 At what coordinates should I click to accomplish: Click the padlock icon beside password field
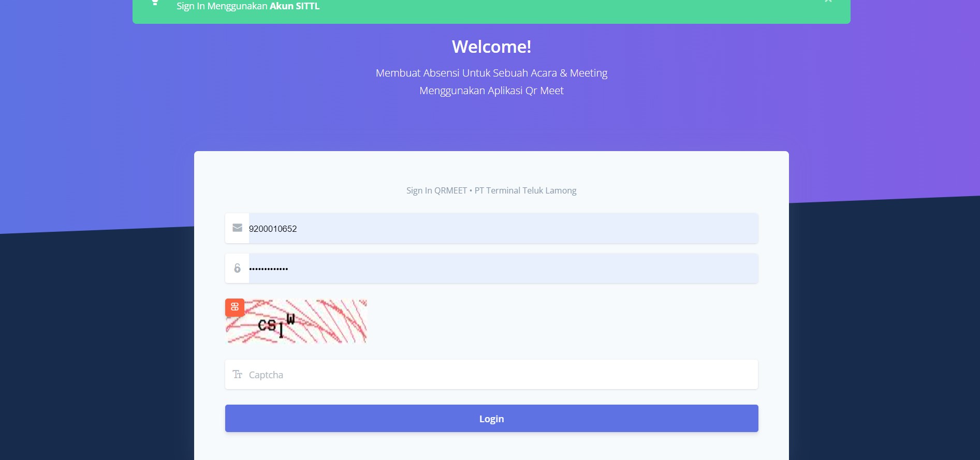[237, 268]
